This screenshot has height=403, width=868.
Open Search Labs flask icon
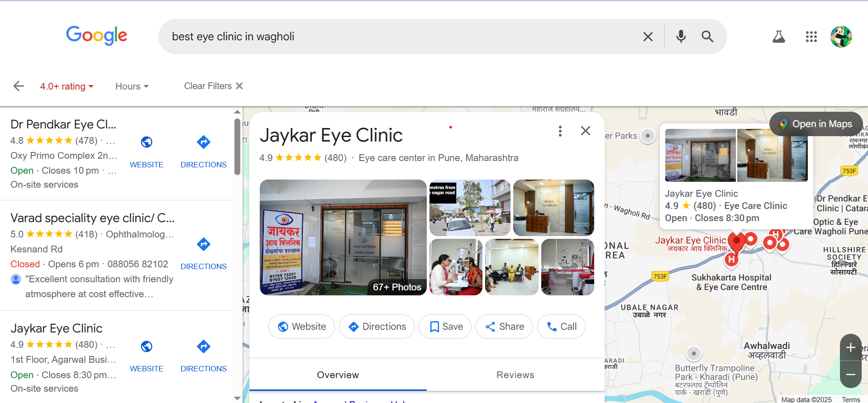click(x=778, y=37)
